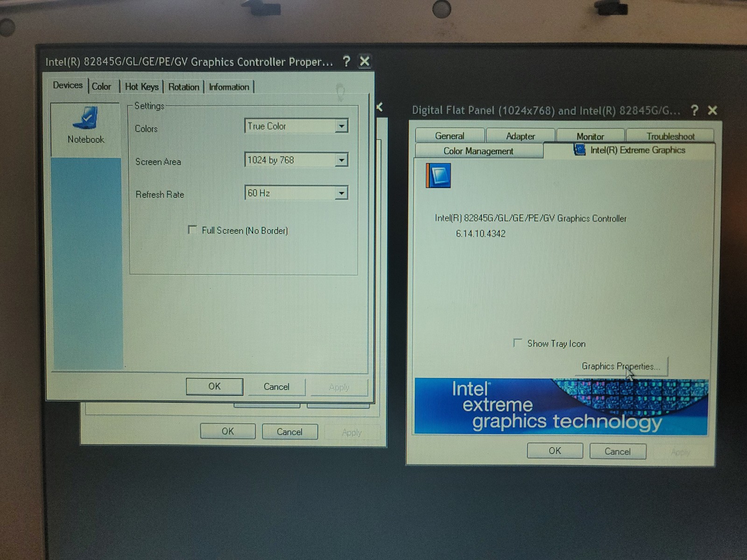Toggle Show Tray Icon checkbox
747x560 pixels.
pos(517,343)
